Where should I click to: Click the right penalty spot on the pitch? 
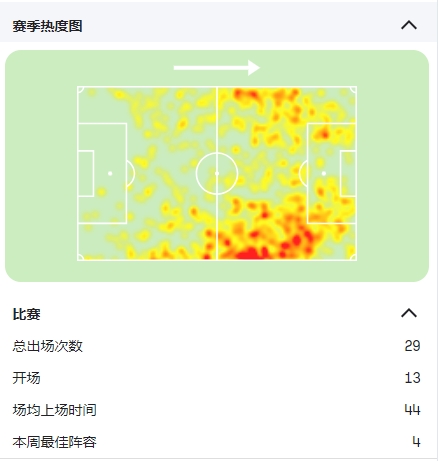coord(324,173)
